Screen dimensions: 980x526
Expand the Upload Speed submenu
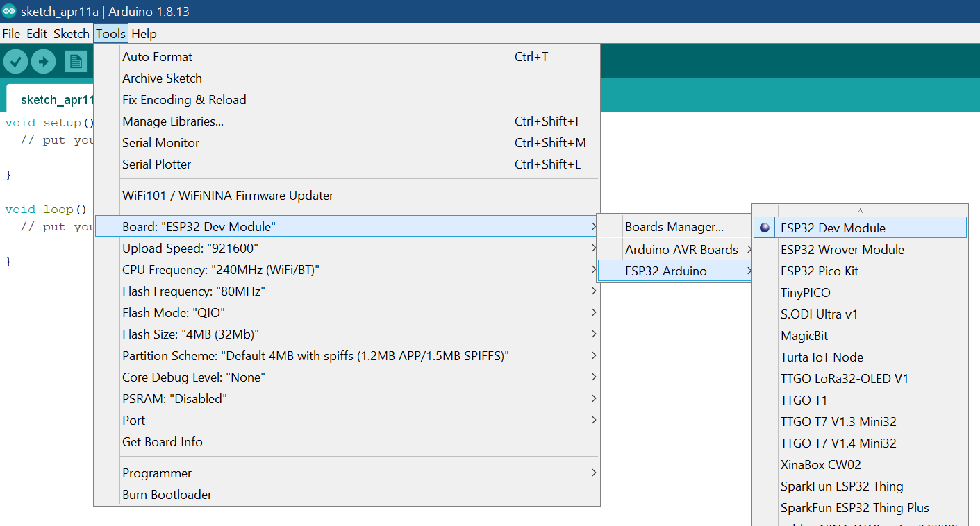[x=347, y=248]
